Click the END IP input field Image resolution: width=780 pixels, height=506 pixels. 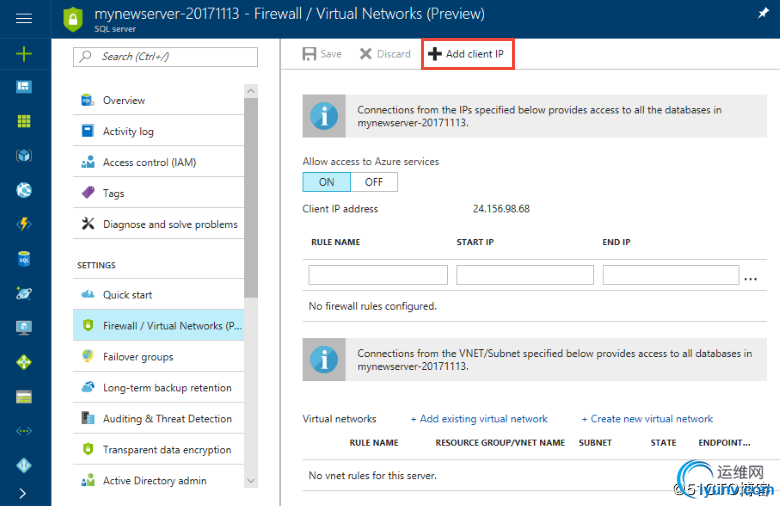click(x=671, y=275)
